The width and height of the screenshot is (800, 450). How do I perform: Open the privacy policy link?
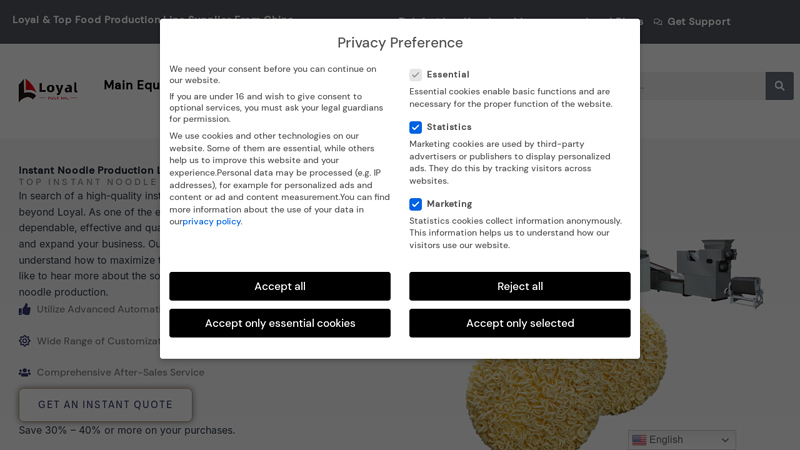(x=212, y=222)
